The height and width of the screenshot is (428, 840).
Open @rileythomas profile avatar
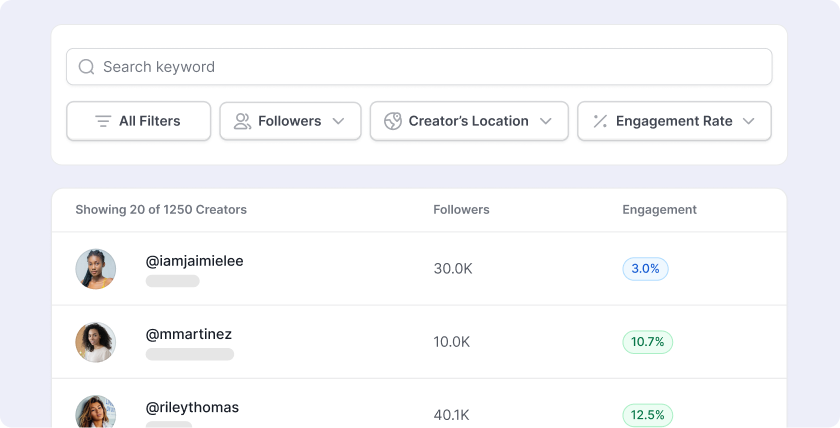(x=96, y=412)
